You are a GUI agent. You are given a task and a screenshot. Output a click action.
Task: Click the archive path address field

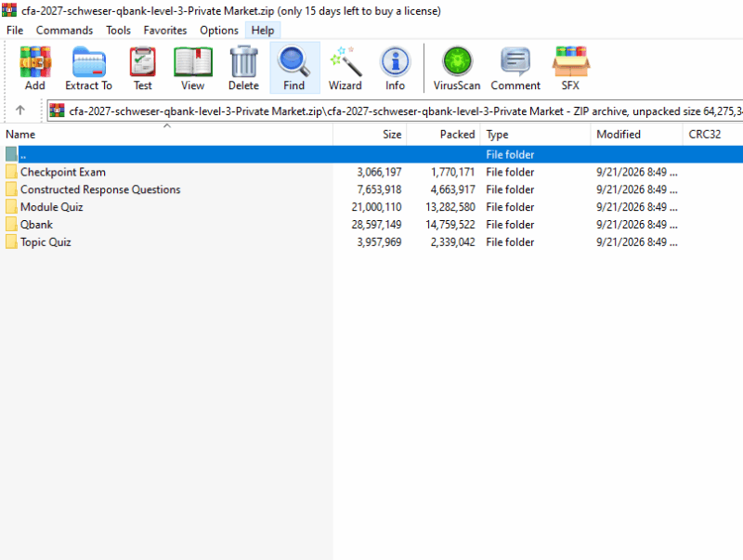396,111
